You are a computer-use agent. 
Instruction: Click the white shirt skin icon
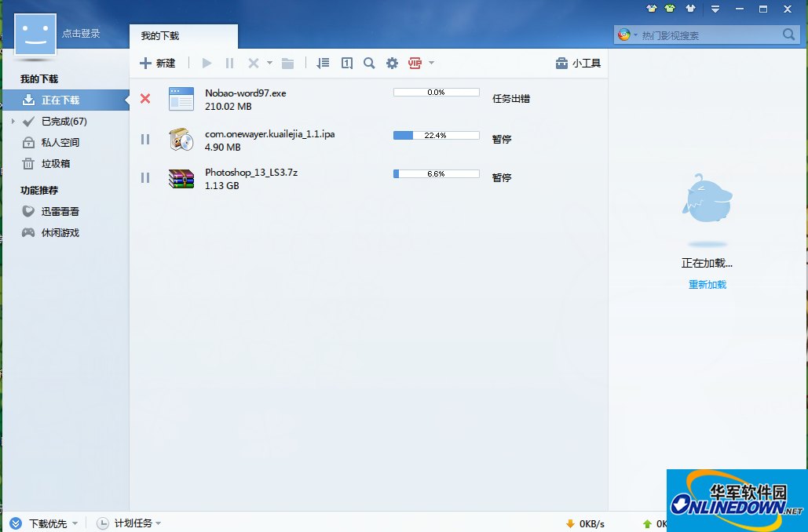coord(689,9)
